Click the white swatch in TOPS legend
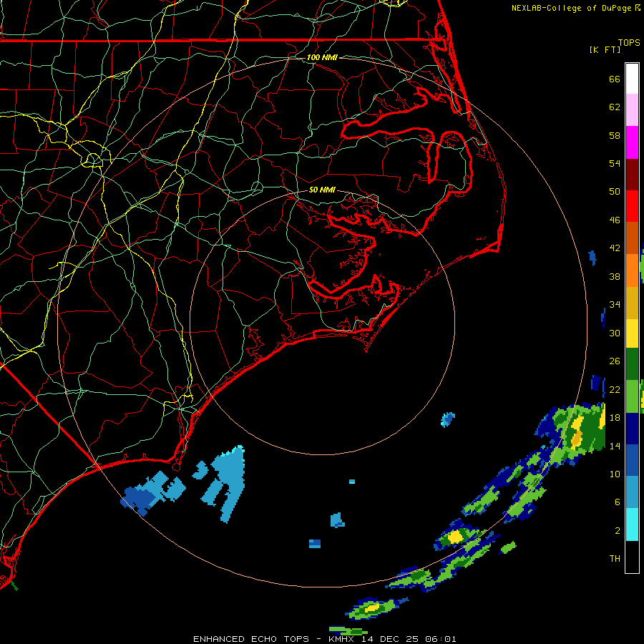644x644 pixels. (632, 79)
